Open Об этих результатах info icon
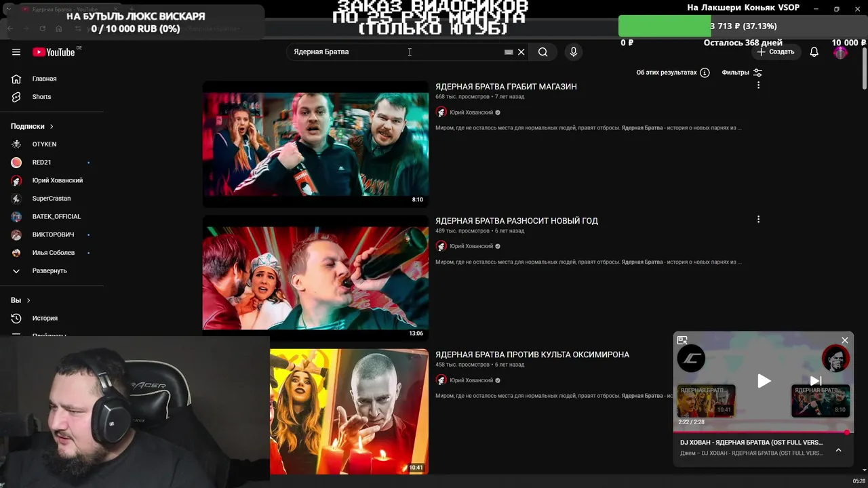Screen dimensions: 868x488 705,73
